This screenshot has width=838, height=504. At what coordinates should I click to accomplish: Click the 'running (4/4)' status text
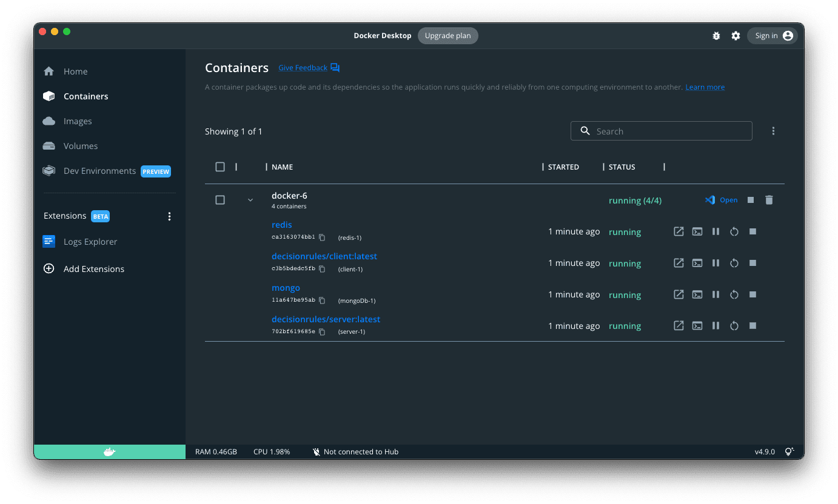click(635, 201)
